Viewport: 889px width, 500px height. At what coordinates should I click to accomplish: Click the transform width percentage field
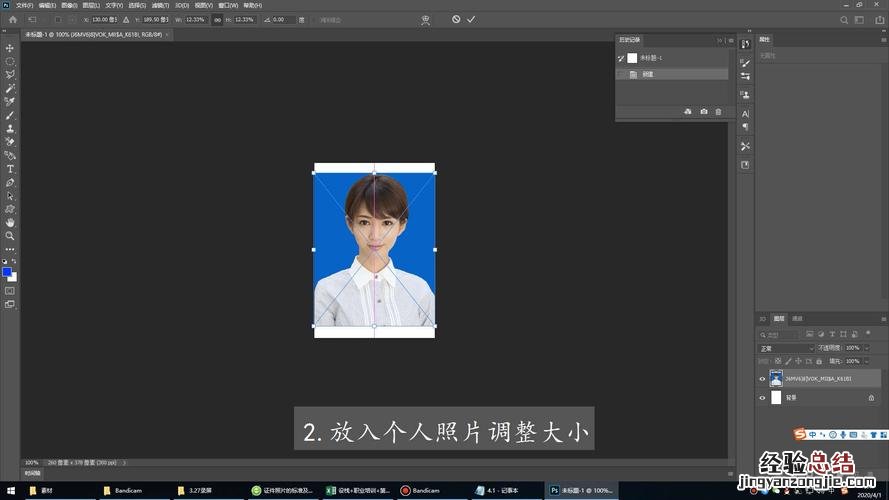pos(195,19)
